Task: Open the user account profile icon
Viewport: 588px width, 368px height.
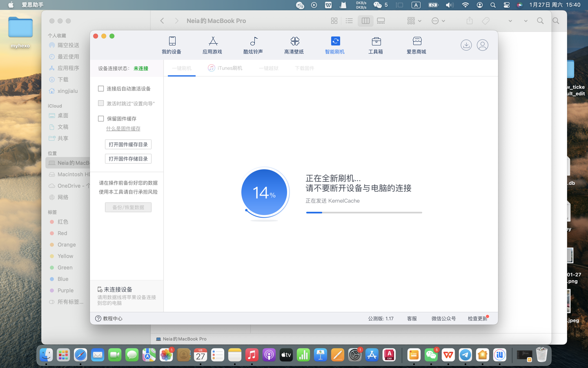Action: (483, 45)
